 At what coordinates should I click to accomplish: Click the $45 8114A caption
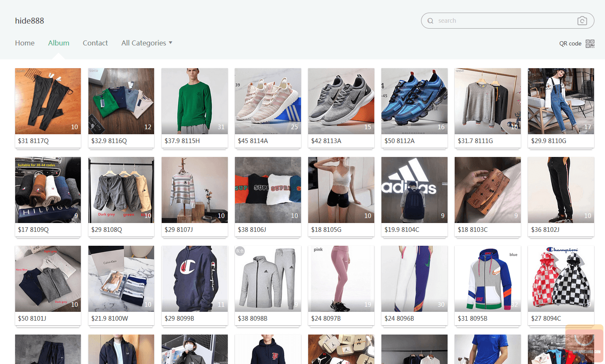pyautogui.click(x=253, y=141)
